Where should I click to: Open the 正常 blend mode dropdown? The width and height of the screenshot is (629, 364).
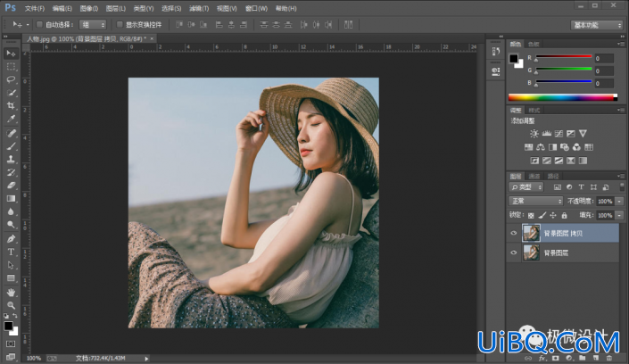(x=535, y=201)
